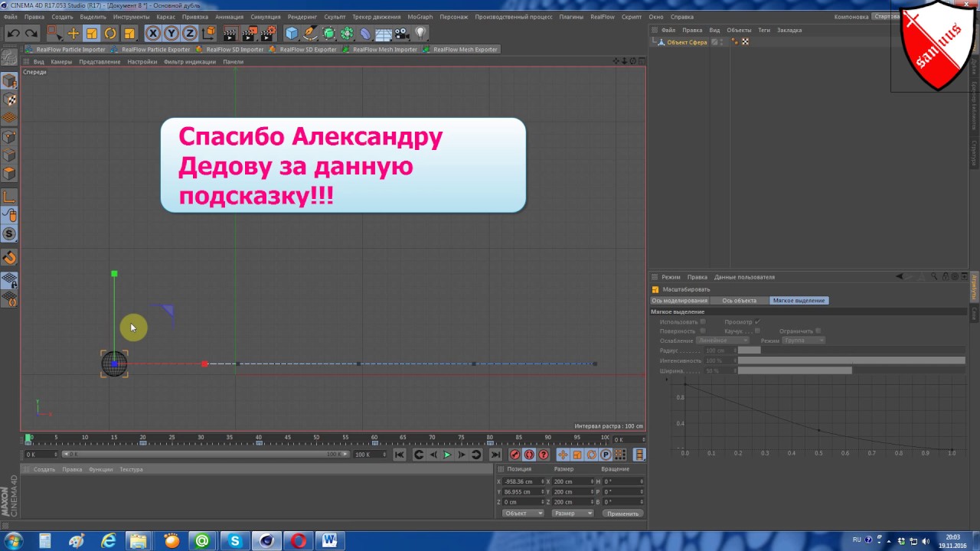Play animation forward

click(x=447, y=455)
